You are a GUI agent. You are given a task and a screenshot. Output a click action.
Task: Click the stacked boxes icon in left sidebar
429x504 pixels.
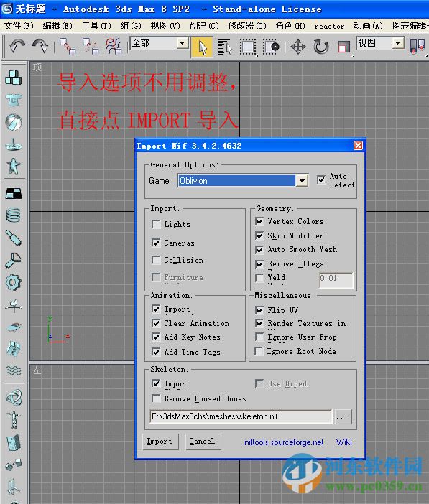point(14,78)
